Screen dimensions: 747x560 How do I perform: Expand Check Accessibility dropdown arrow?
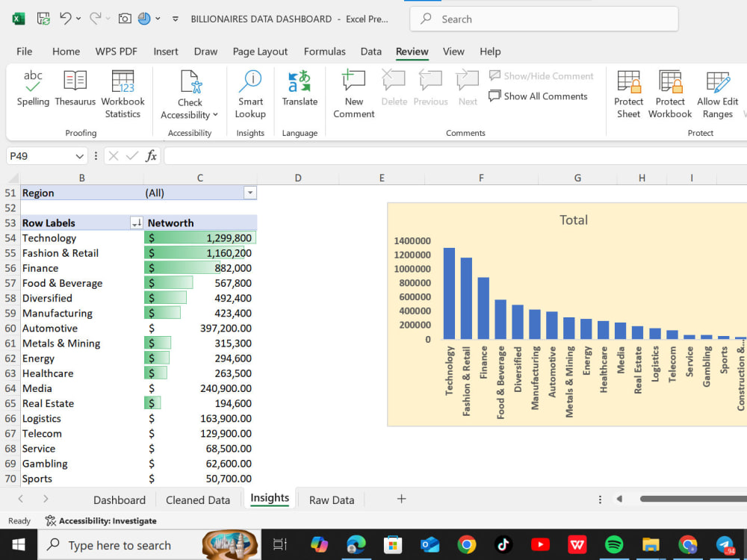point(215,115)
